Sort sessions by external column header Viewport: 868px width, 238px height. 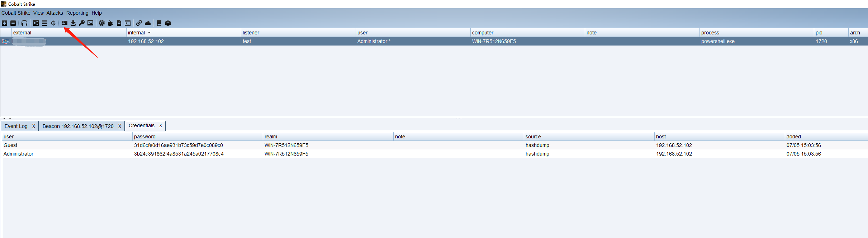69,33
